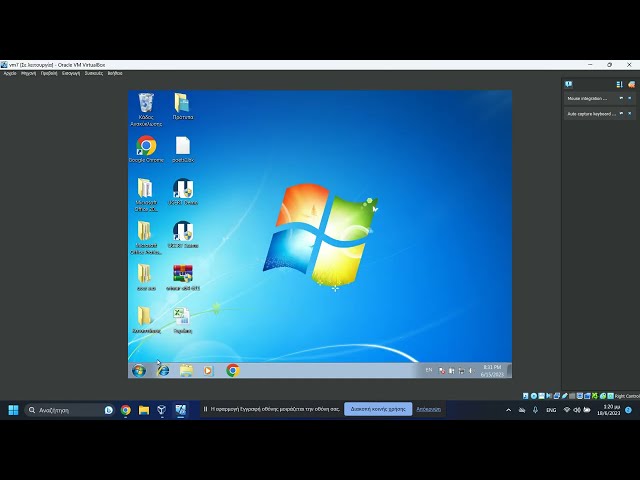Select the Auto capture keyboard notification text

click(591, 114)
